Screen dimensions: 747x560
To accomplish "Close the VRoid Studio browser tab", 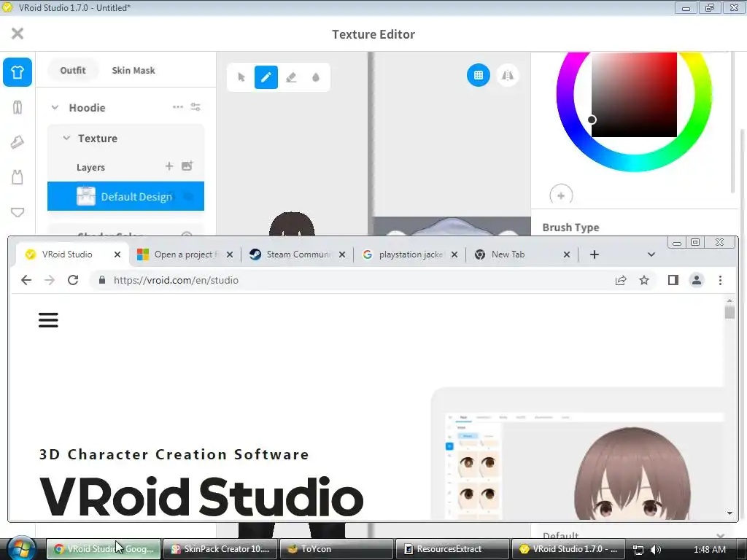I will tap(117, 254).
